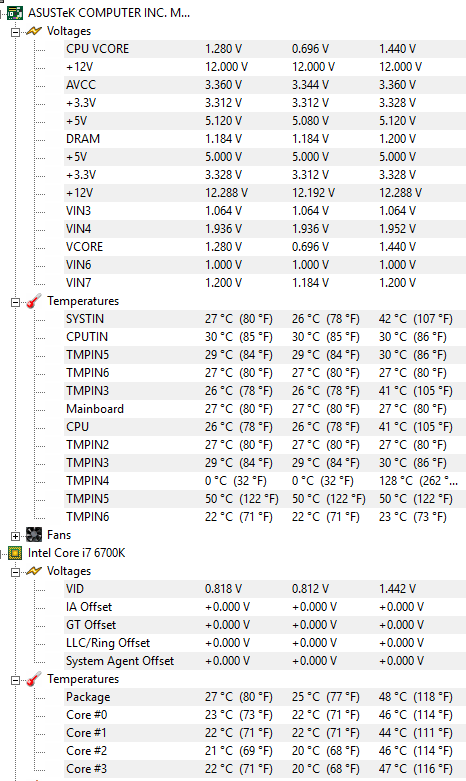
Task: Select the Intel Core i7 6700K item
Action: (77, 553)
